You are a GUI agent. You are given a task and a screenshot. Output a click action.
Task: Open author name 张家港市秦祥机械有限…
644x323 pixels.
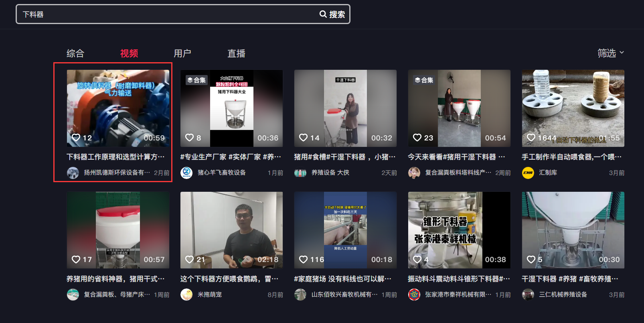pyautogui.click(x=458, y=295)
